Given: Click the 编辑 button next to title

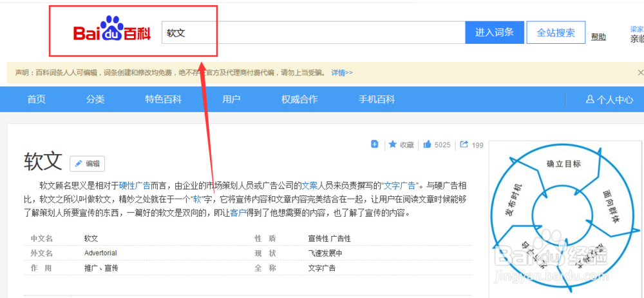Looking at the screenshot, I should [x=87, y=163].
